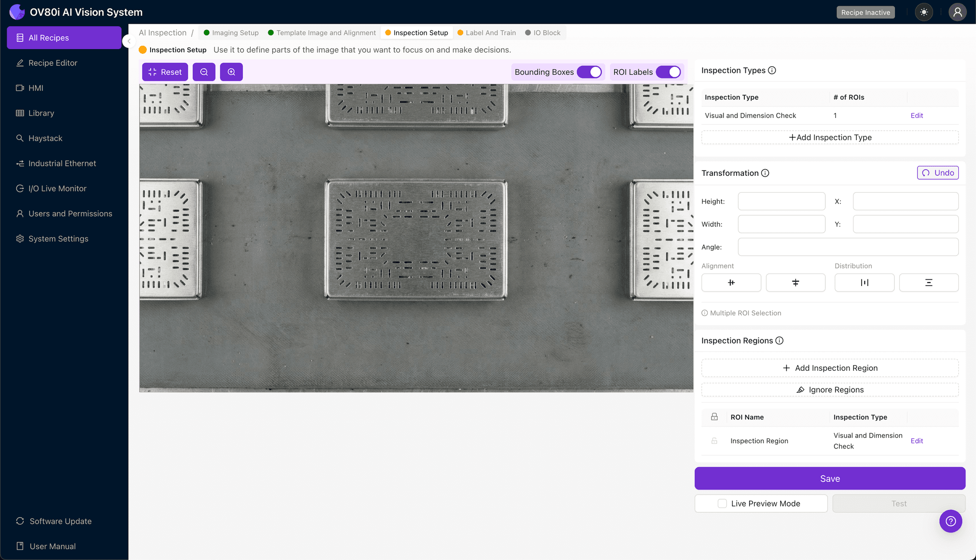Click the Angle input field

point(848,247)
